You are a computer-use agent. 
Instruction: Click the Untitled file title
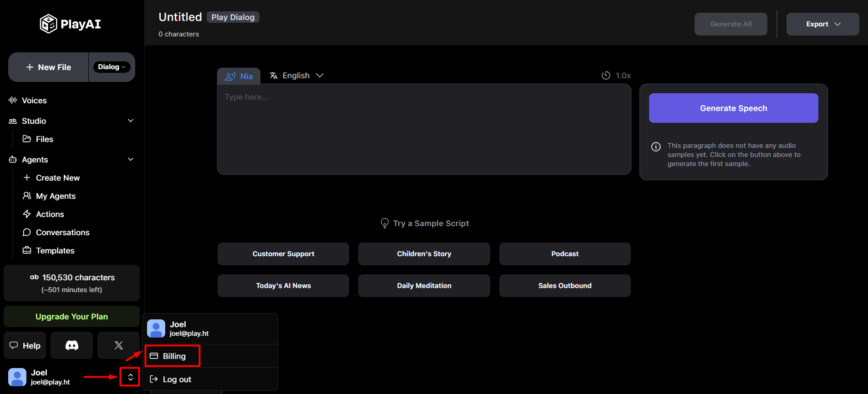[180, 17]
